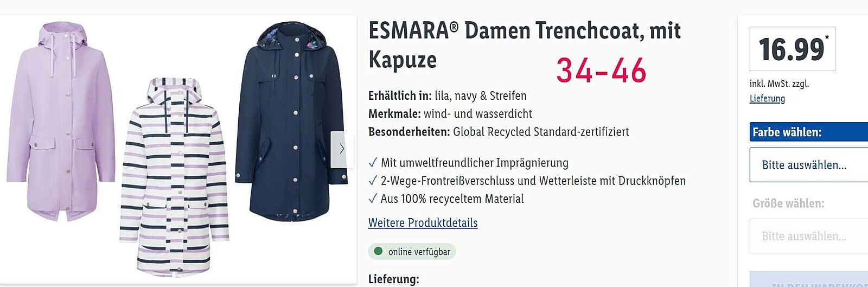Image resolution: width=868 pixels, height=287 pixels.
Task: Click the online verfügbar badge
Action: 412,251
